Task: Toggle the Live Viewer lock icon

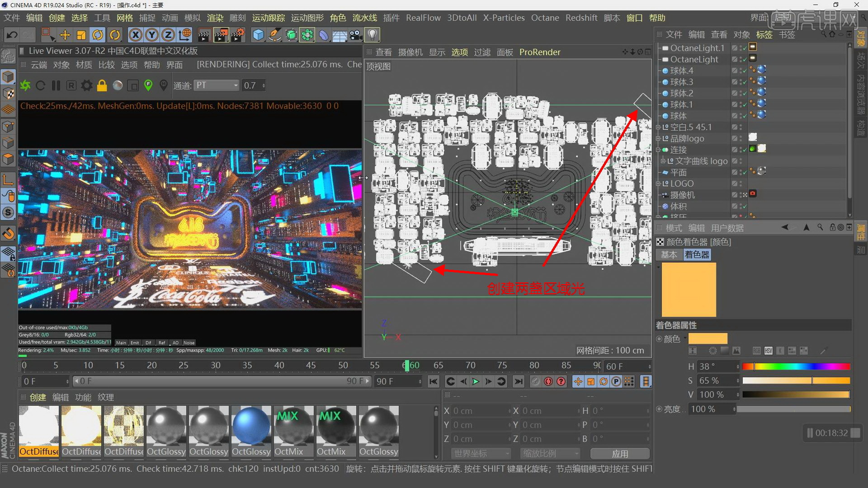Action: click(102, 85)
